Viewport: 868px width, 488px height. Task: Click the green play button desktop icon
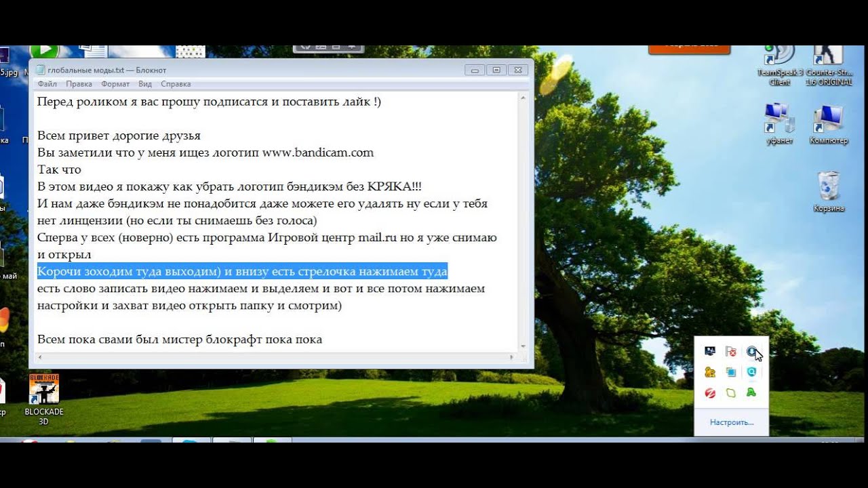click(45, 52)
